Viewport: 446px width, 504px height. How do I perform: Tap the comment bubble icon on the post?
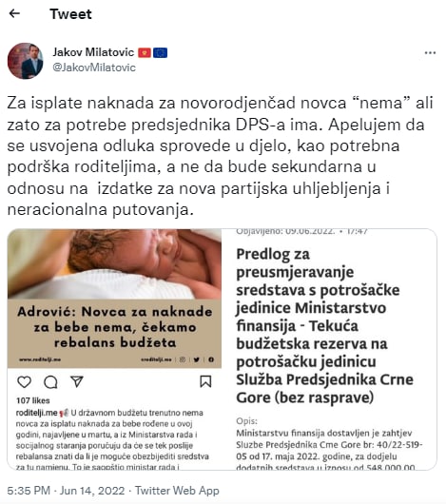[50, 382]
